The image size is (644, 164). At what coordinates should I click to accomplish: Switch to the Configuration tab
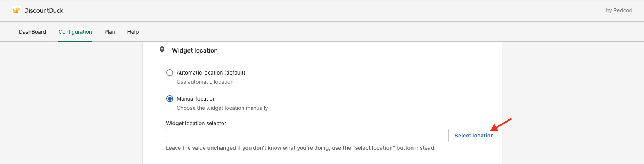click(75, 32)
